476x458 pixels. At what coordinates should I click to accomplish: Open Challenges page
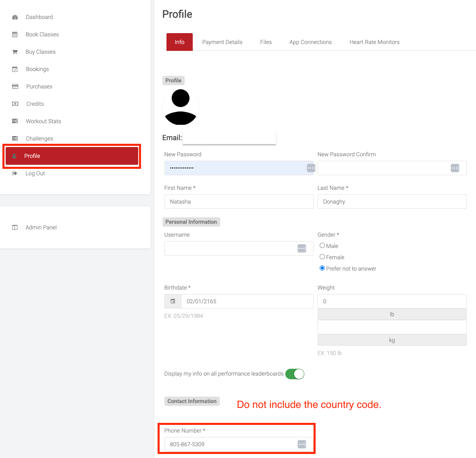(40, 139)
